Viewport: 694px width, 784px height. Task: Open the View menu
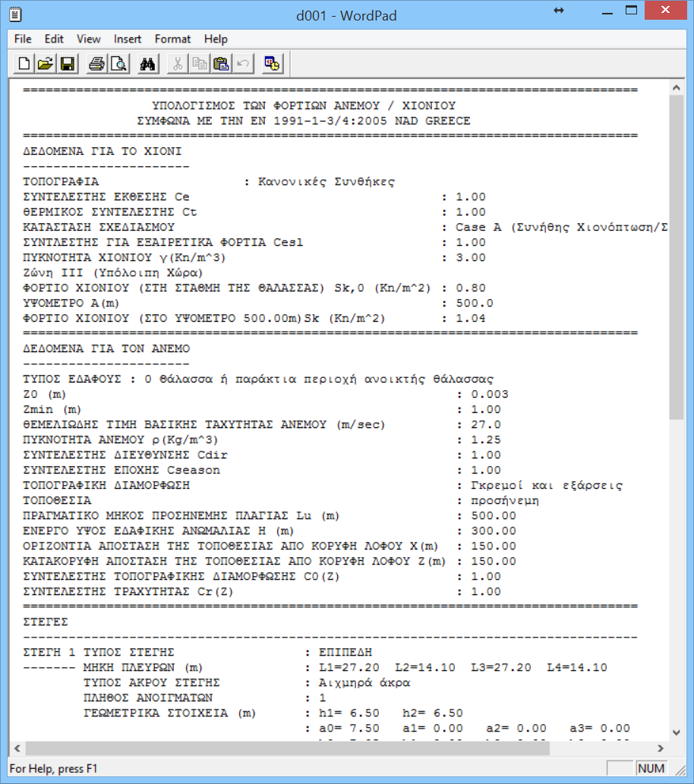point(89,39)
